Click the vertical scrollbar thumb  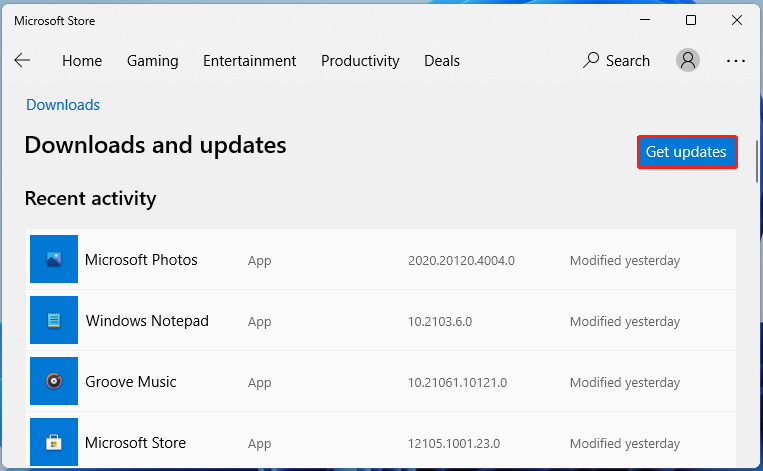coord(757,162)
